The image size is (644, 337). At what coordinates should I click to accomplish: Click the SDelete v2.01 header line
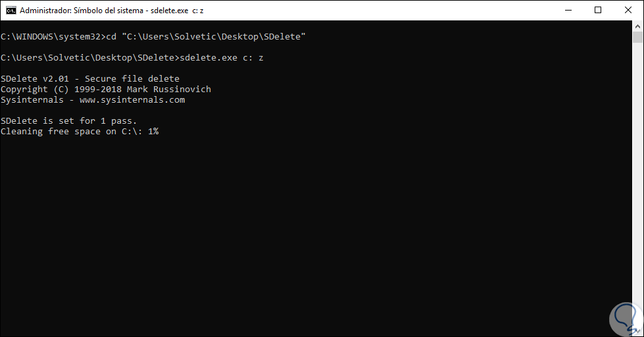[89, 79]
